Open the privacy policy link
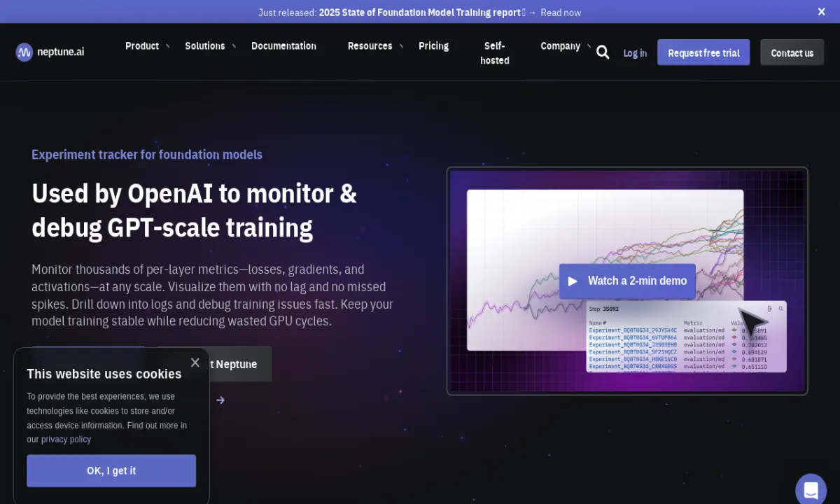This screenshot has width=840, height=504. pos(66,439)
